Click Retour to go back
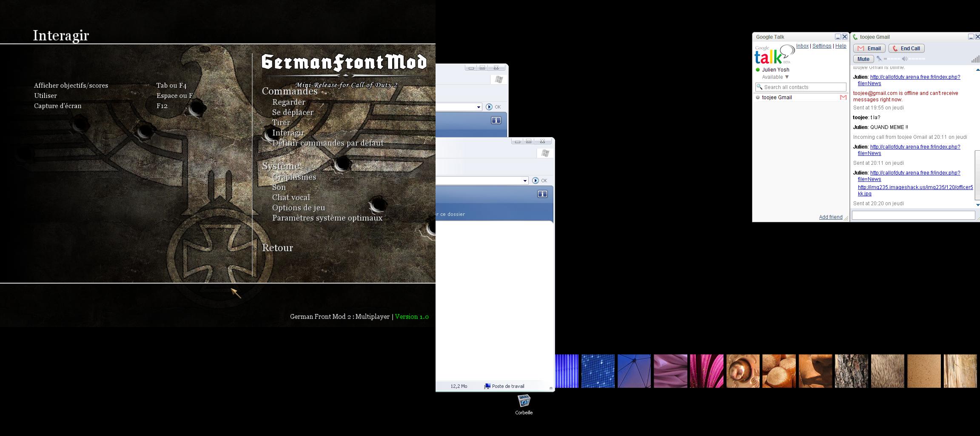 (x=277, y=248)
